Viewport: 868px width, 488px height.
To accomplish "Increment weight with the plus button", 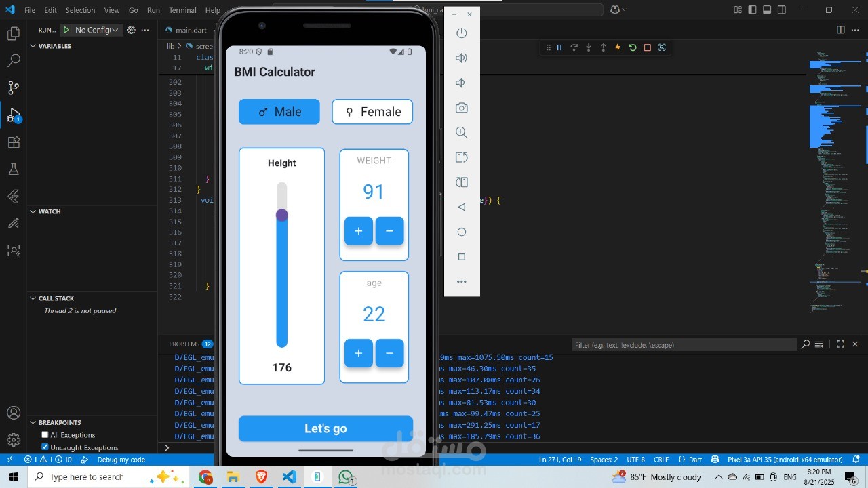I will 359,231.
